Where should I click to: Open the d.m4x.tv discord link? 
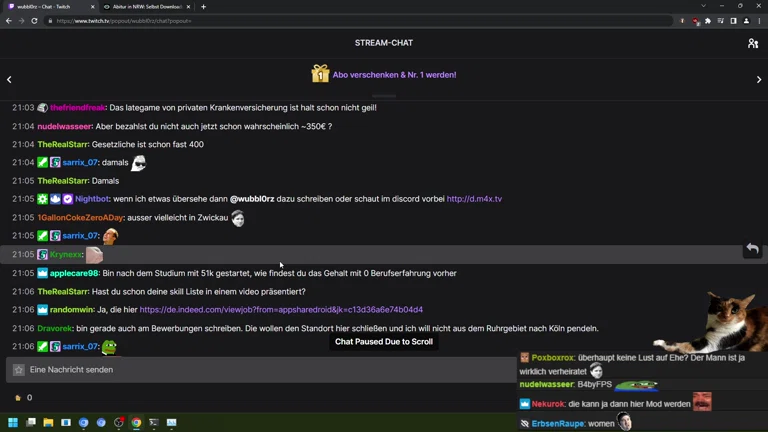[x=474, y=199]
